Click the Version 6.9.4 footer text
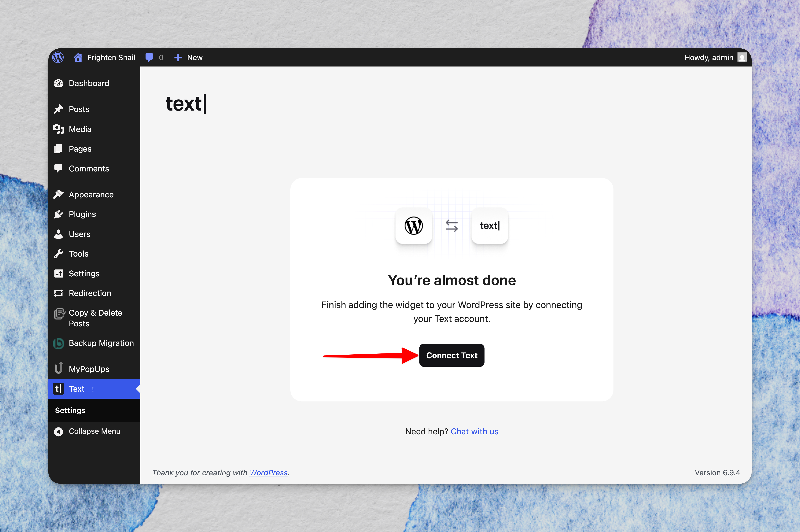 717,473
